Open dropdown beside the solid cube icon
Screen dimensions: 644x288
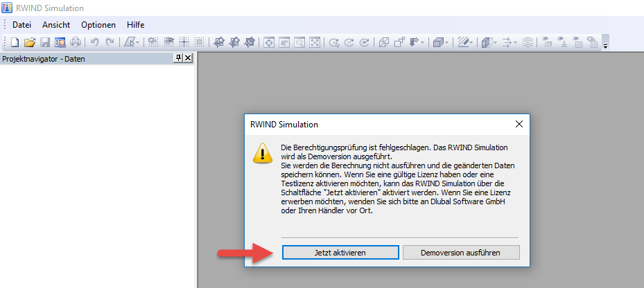pyautogui.click(x=447, y=42)
